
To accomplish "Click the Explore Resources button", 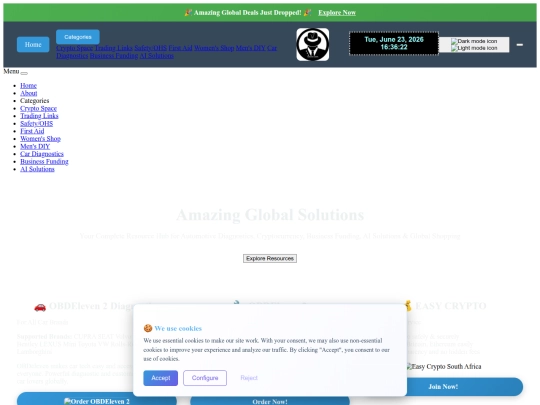I will point(270,258).
